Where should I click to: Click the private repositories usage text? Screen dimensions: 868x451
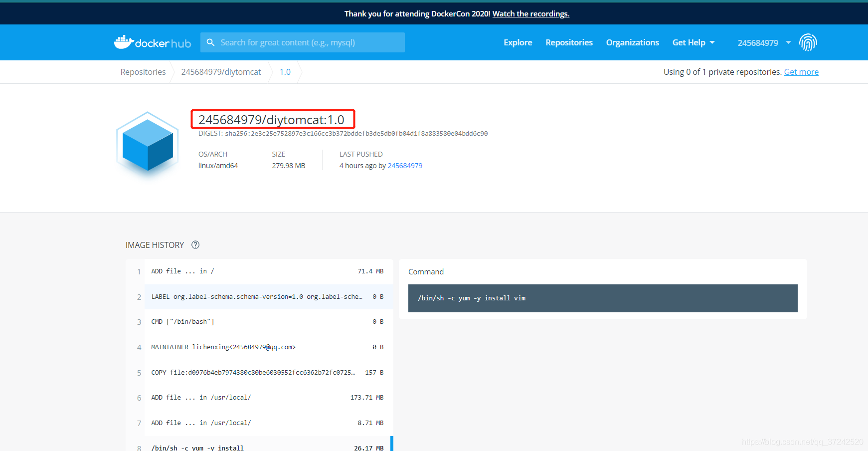722,72
